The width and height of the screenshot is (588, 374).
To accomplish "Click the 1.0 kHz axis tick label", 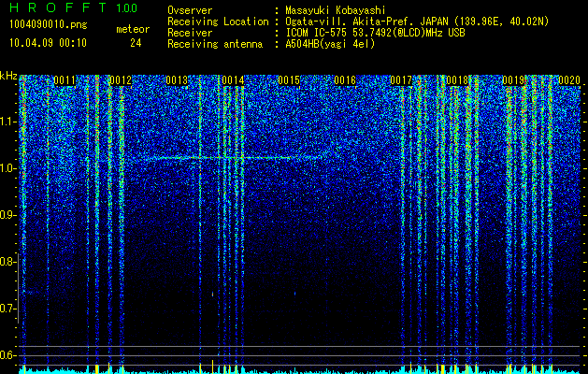I will [x=8, y=168].
